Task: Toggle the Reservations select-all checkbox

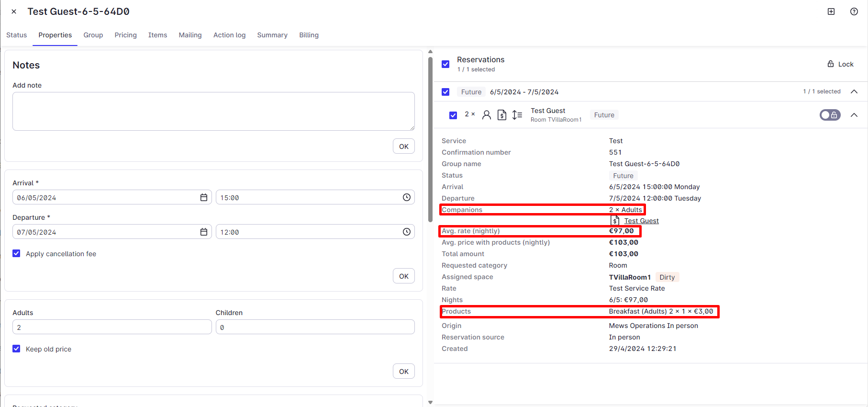Action: [x=445, y=64]
